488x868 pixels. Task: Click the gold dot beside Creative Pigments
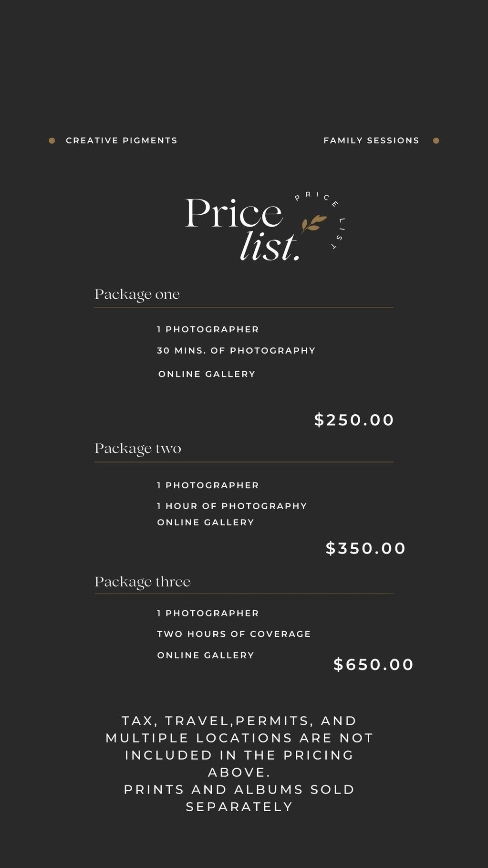52,141
